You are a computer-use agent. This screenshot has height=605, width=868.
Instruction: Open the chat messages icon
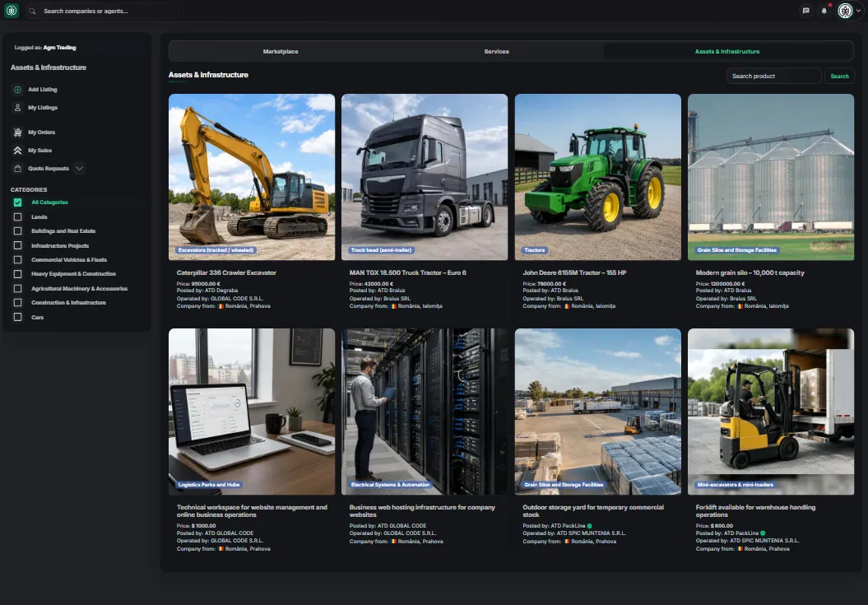[x=806, y=11]
